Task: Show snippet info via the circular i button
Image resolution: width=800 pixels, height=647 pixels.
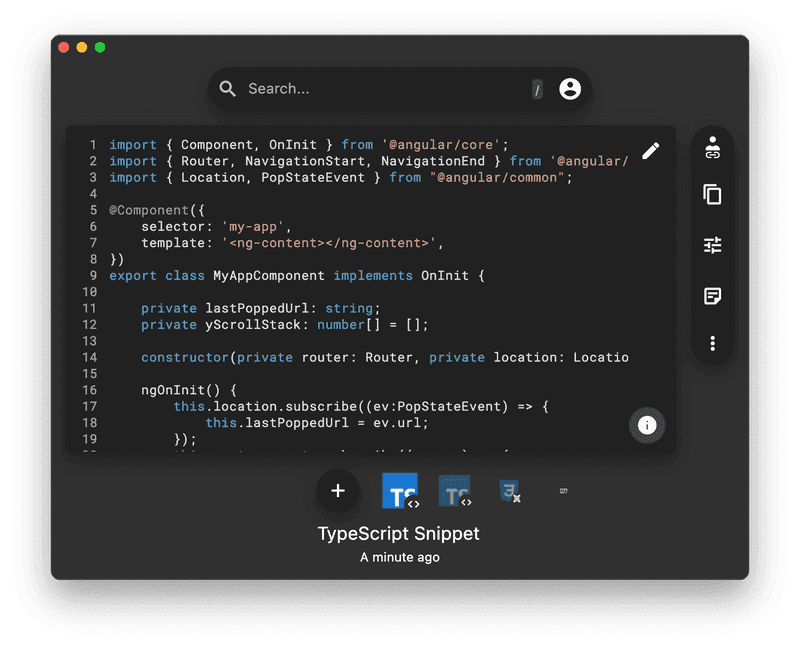Action: click(x=647, y=425)
